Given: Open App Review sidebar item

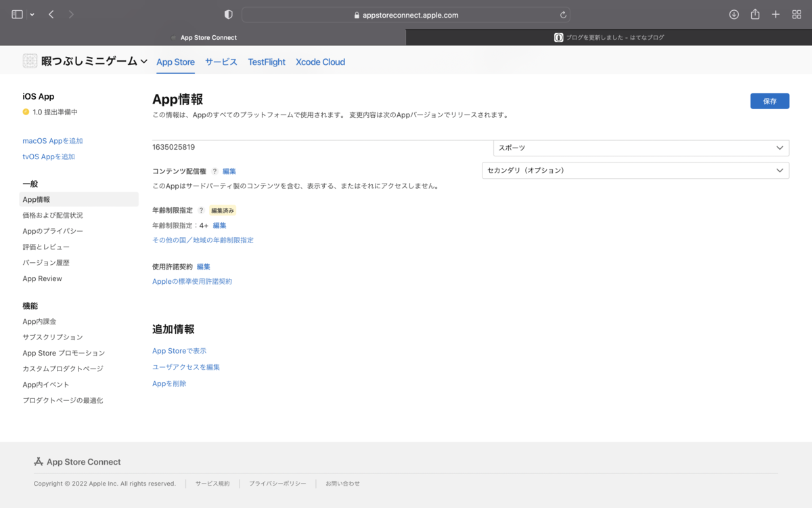Looking at the screenshot, I should pyautogui.click(x=42, y=278).
